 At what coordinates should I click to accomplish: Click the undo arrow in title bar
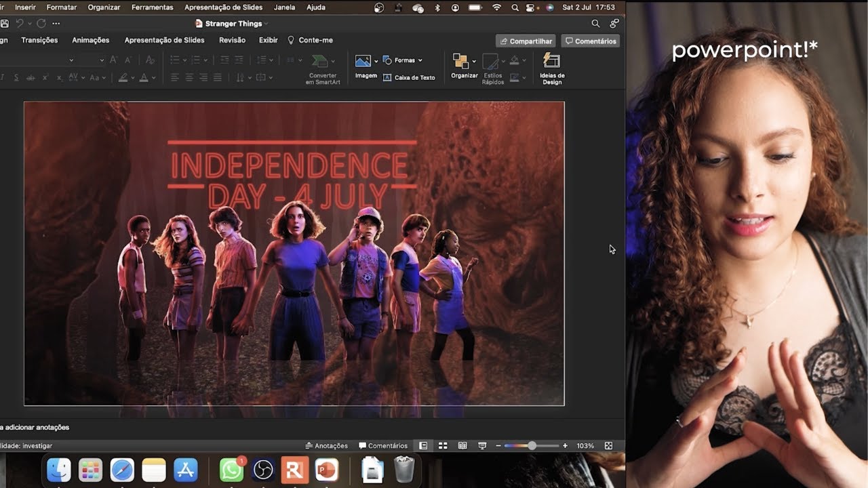point(20,23)
